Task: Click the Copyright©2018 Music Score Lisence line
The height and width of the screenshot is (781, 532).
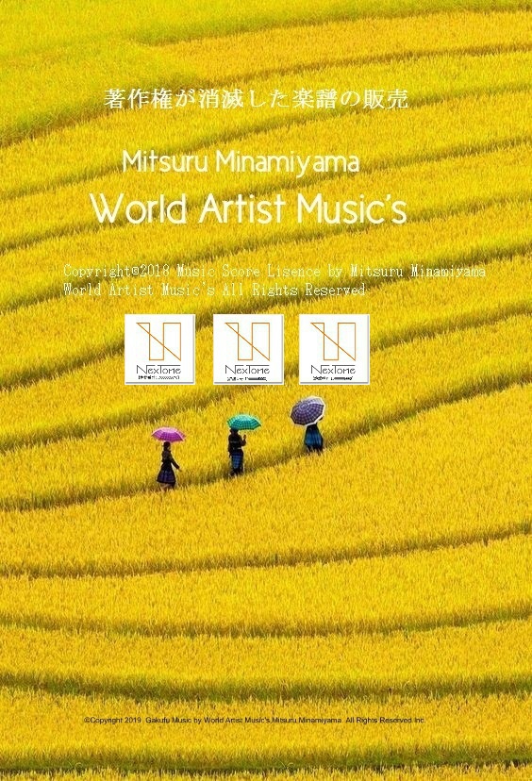Action: coord(274,272)
